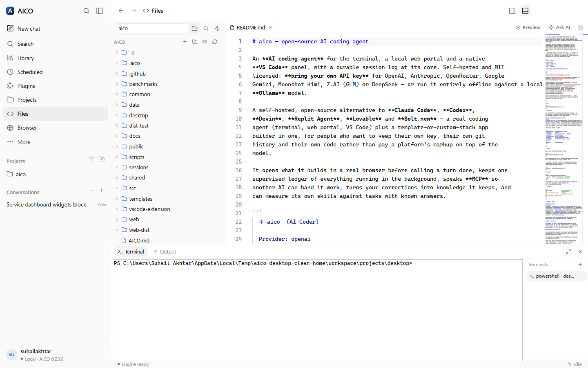Viewport: 588px width, 368px height.
Task: Open the Library section
Action: [x=56, y=58]
